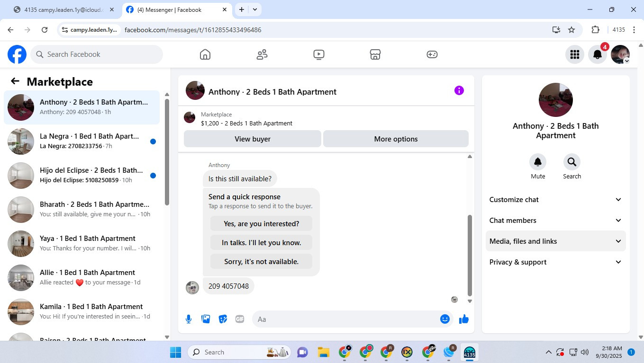This screenshot has height=363, width=644.
Task: Click the Windows taskbar Search box
Action: [239, 352]
